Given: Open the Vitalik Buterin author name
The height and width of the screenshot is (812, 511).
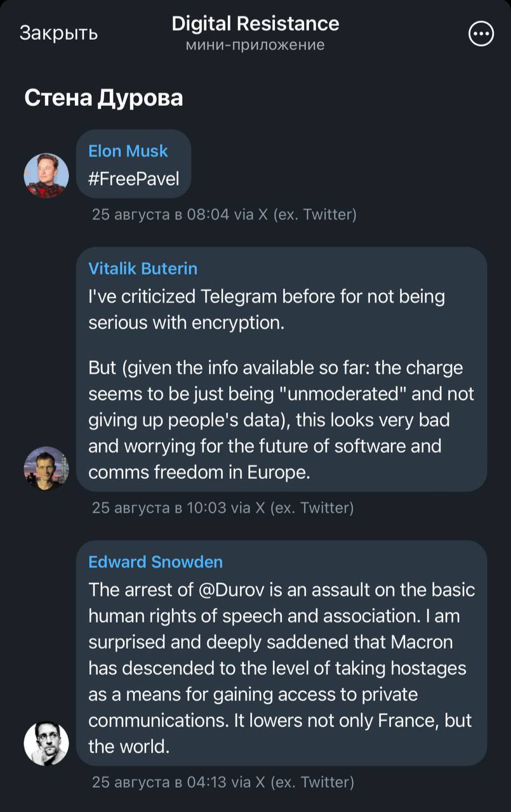Looking at the screenshot, I should pos(143,268).
